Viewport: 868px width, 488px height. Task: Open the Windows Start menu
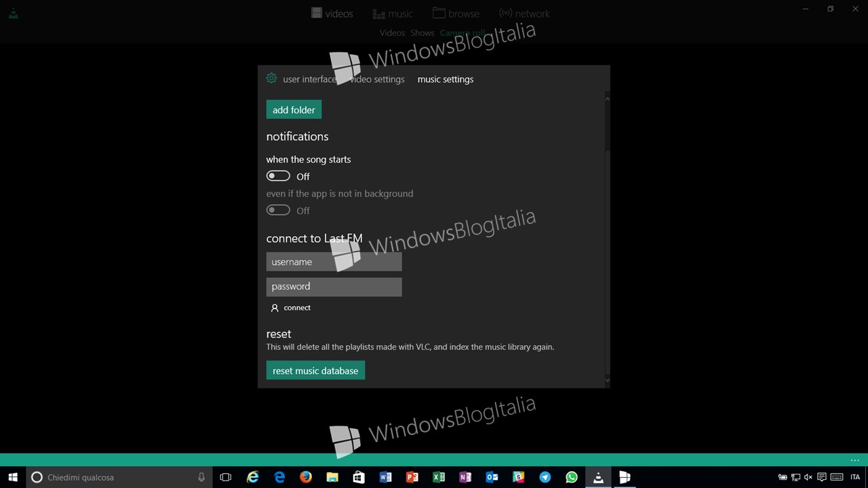click(13, 477)
